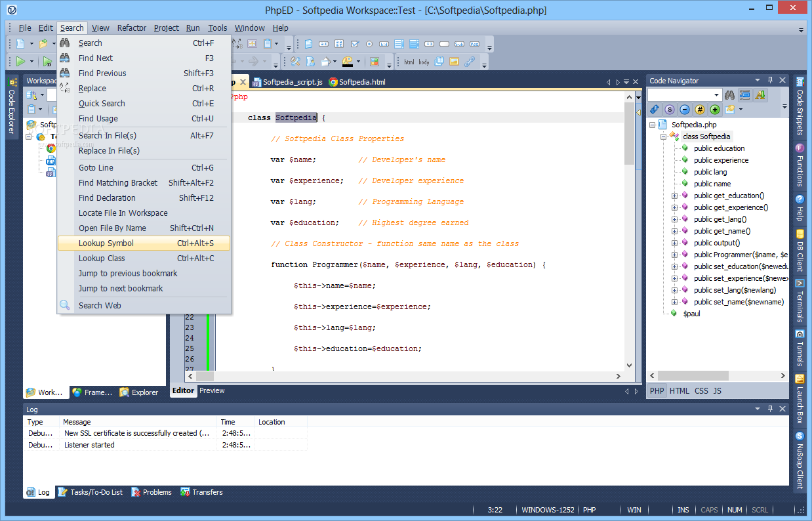Switch to the Preview tab
This screenshot has height=521, width=812.
(212, 390)
